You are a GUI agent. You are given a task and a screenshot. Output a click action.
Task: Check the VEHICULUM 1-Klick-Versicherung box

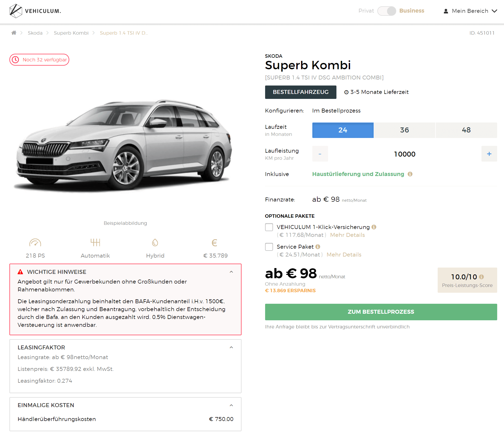[x=269, y=227]
